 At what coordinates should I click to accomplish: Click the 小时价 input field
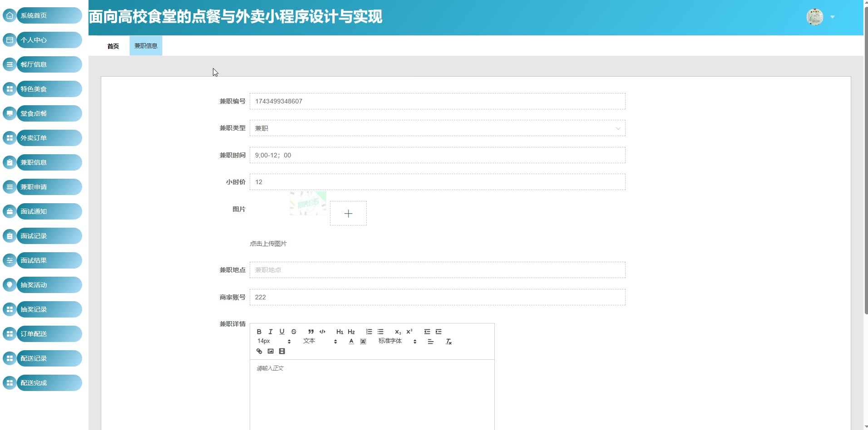(437, 182)
